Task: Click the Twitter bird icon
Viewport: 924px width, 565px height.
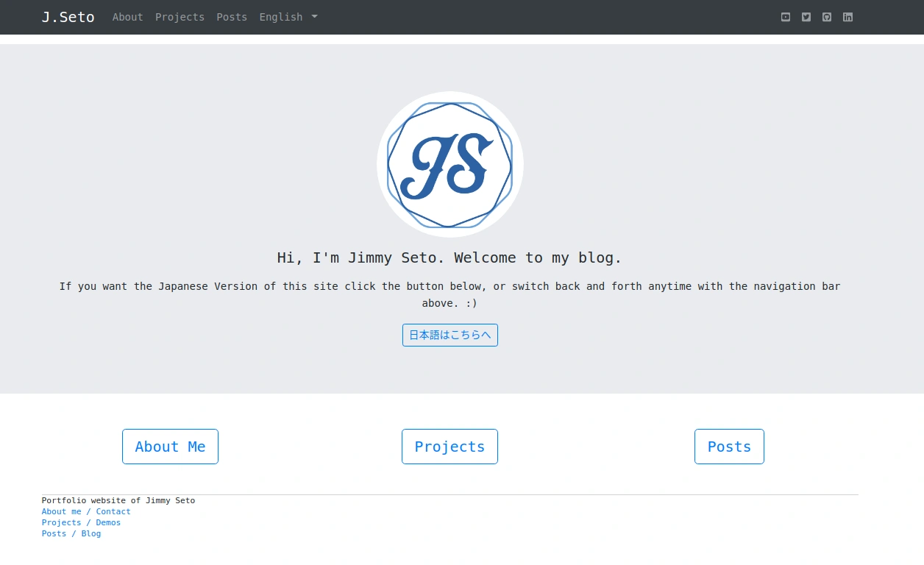Action: coord(806,17)
